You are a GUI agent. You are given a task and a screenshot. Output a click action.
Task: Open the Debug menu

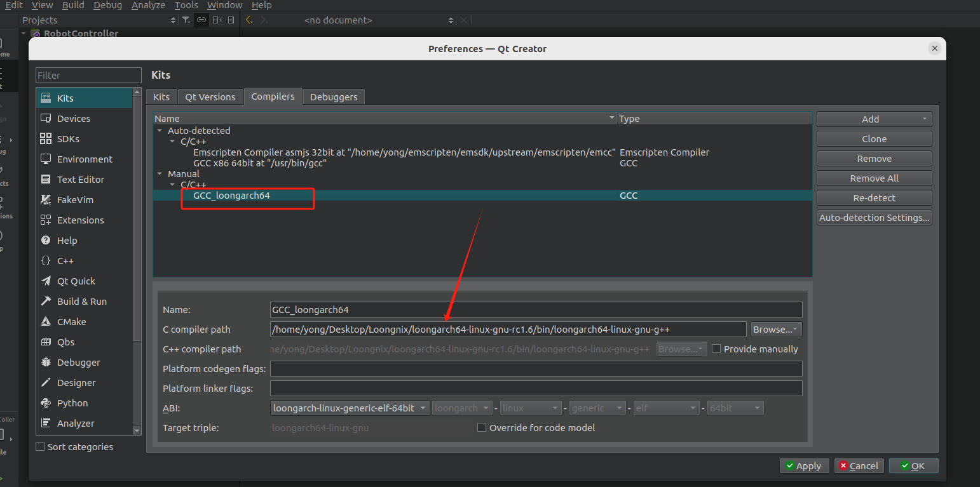pyautogui.click(x=108, y=5)
